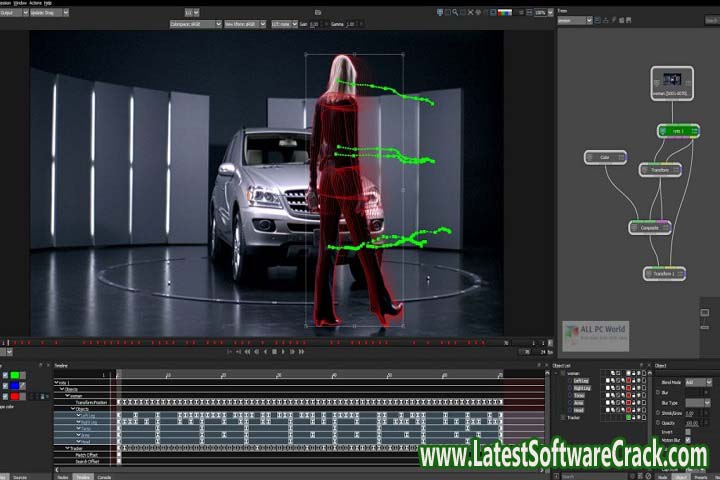Viewport: 720px width, 480px height.
Task: Select Torso in Object List
Action: (579, 395)
